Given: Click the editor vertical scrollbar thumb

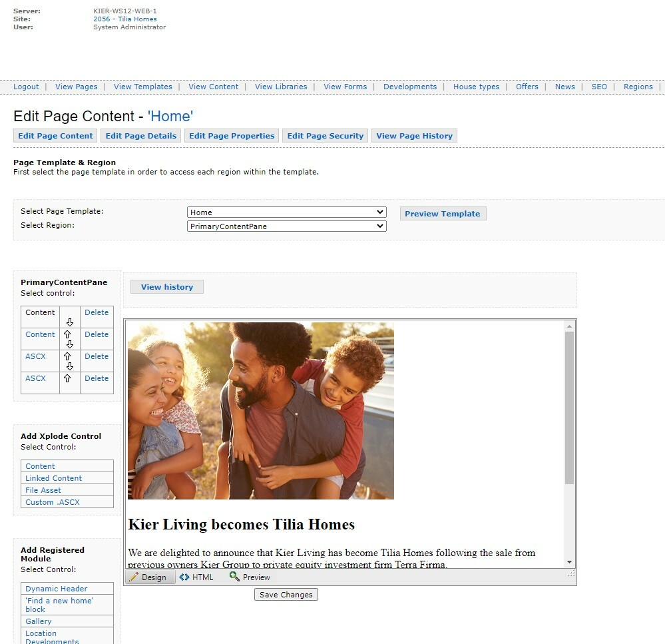Looking at the screenshot, I should [x=569, y=408].
